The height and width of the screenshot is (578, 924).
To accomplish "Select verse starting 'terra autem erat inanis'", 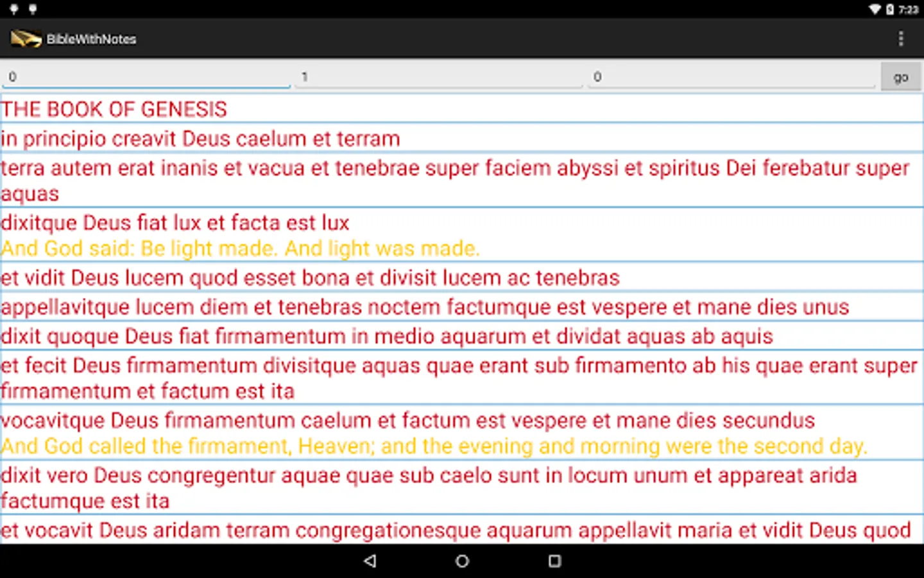I will (x=462, y=180).
